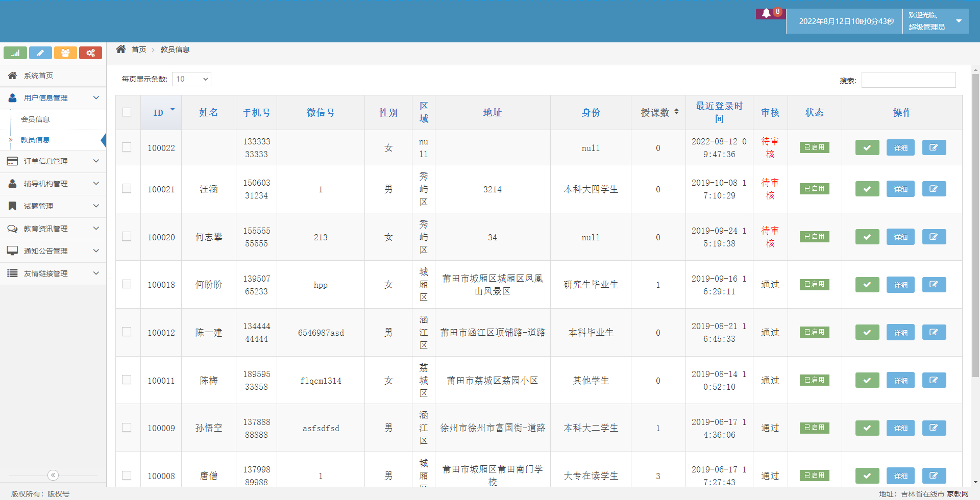Toggle the select-all header checkbox
The image size is (980, 500).
click(x=127, y=112)
